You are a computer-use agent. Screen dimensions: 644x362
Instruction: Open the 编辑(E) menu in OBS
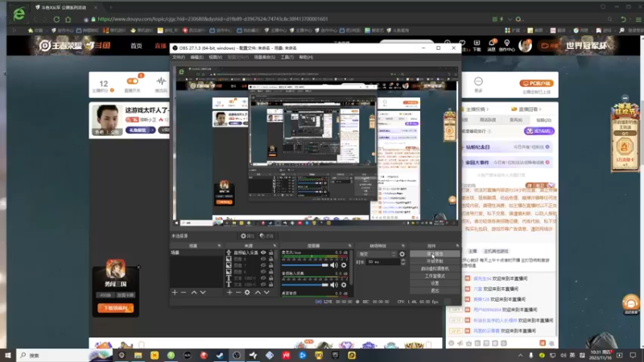(x=196, y=57)
